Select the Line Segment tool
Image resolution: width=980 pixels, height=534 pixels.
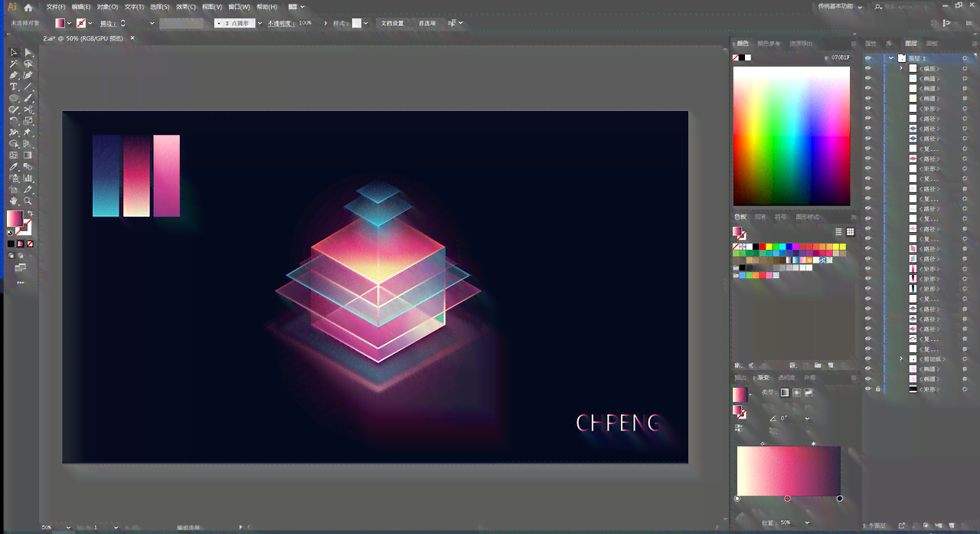coord(28,87)
